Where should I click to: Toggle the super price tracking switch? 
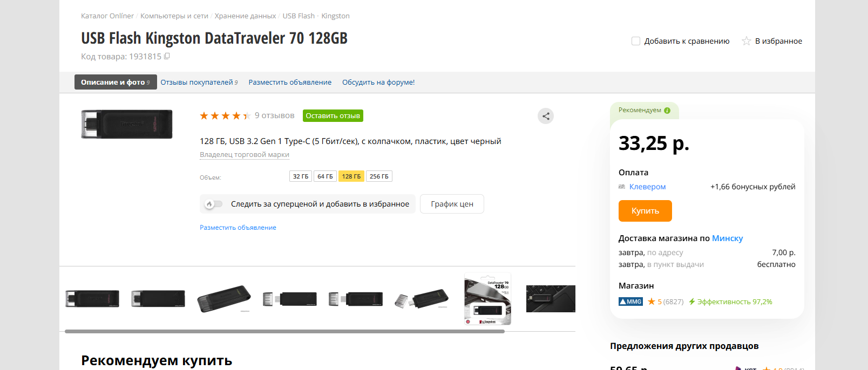[214, 204]
